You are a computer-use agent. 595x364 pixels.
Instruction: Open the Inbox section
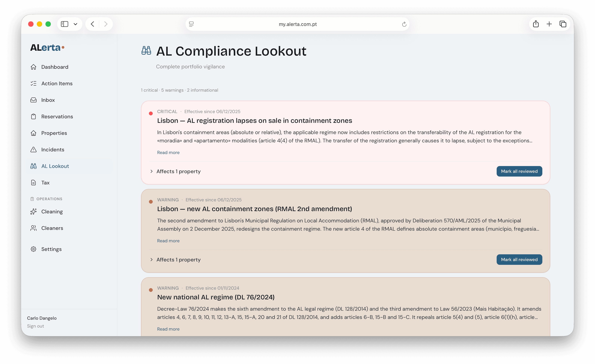69,100
